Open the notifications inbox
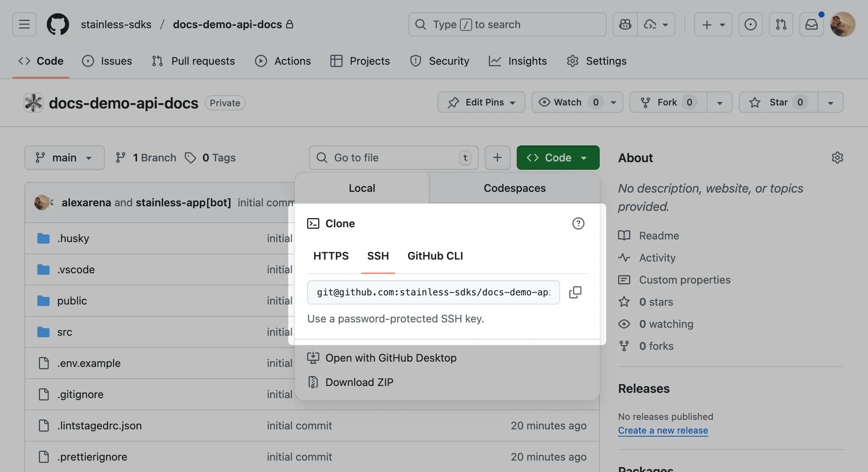868x472 pixels. tap(811, 24)
